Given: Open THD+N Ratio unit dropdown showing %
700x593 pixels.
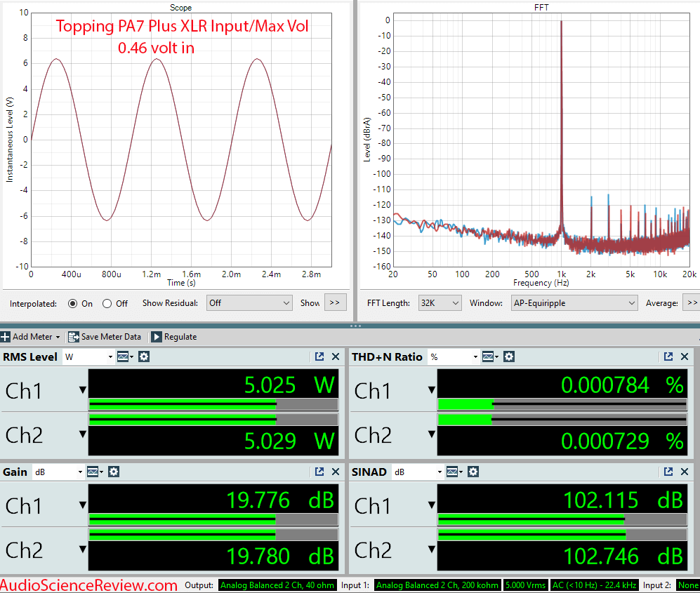Looking at the screenshot, I should point(454,357).
